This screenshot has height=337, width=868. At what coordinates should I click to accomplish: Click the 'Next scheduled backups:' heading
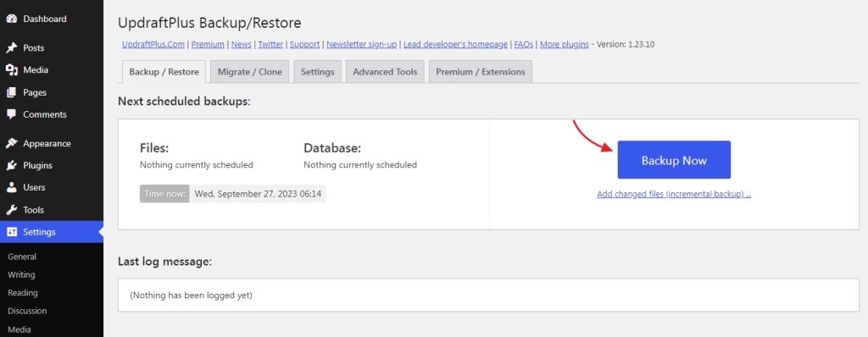(x=184, y=102)
